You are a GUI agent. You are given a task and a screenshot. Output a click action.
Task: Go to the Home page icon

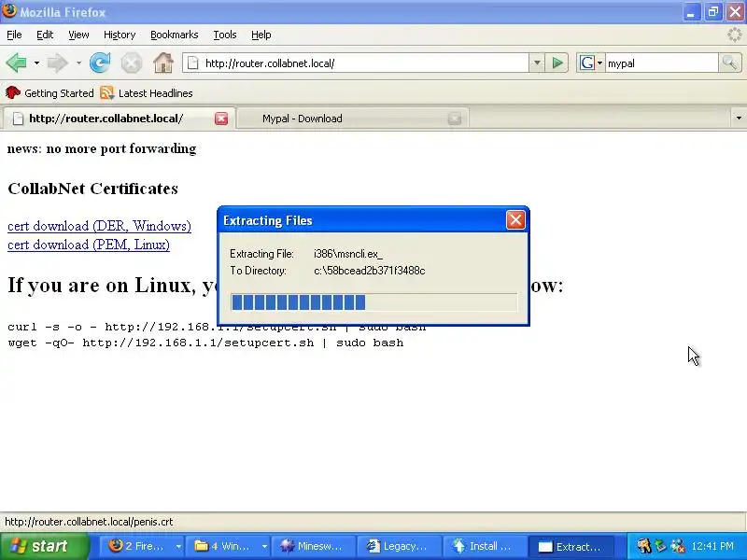[163, 63]
